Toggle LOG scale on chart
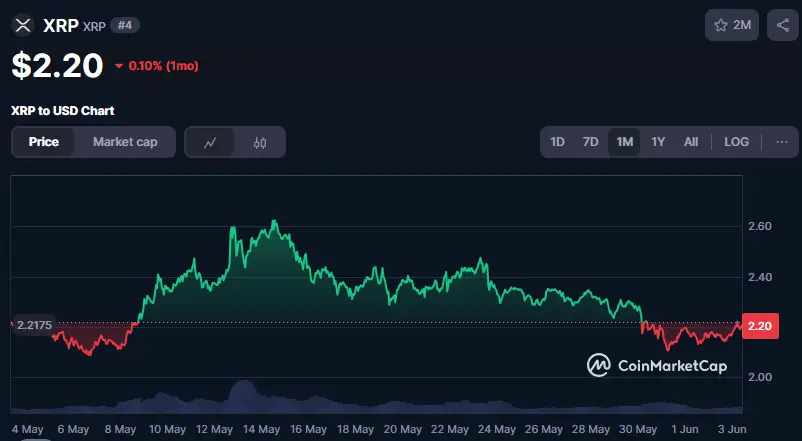The image size is (802, 441). pyautogui.click(x=737, y=142)
